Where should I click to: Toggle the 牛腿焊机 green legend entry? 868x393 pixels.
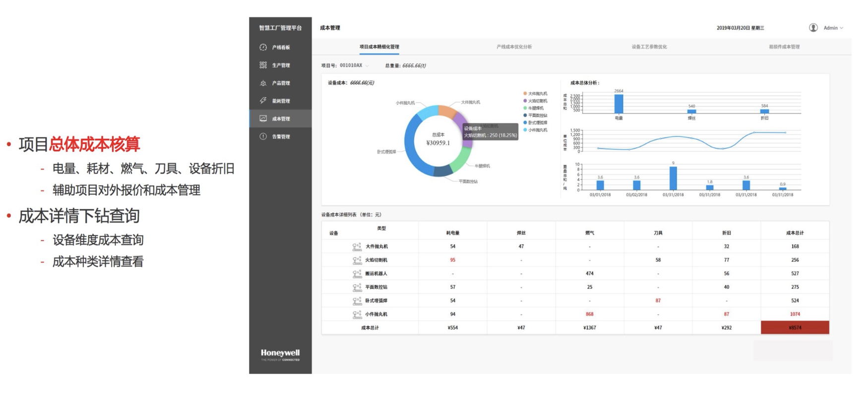coord(534,108)
